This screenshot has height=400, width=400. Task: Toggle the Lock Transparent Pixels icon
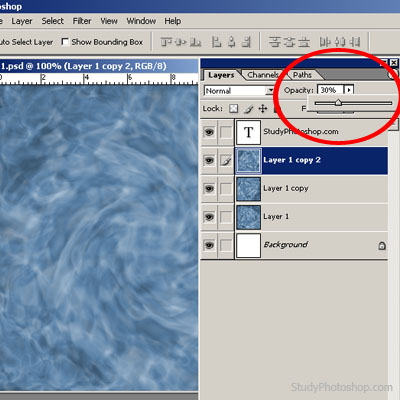tap(233, 109)
